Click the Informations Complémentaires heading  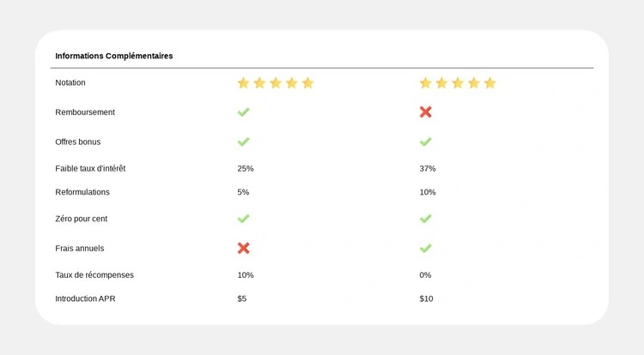click(x=114, y=56)
